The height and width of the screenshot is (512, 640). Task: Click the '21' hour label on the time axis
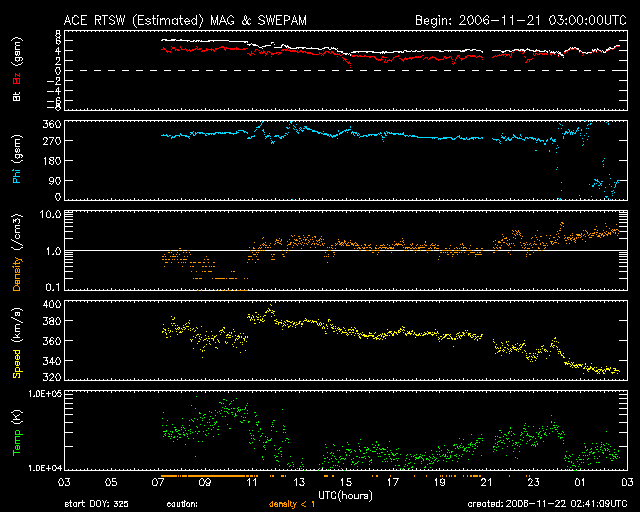pyautogui.click(x=487, y=483)
